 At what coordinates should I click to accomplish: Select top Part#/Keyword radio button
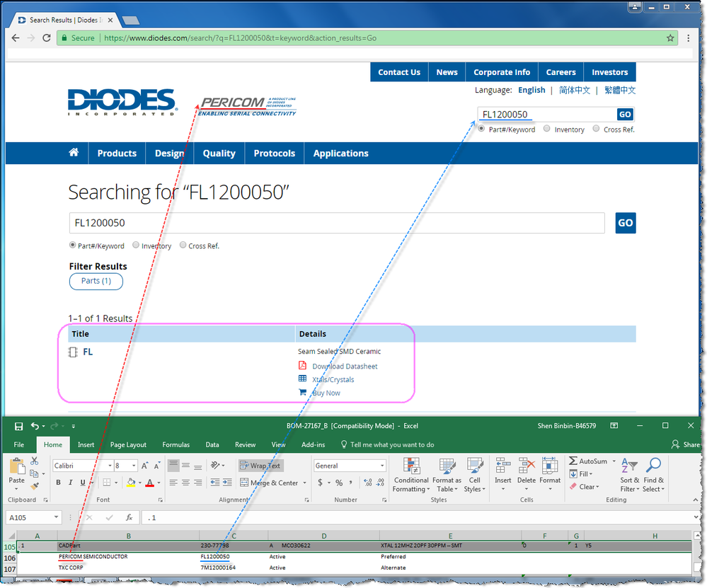point(481,129)
